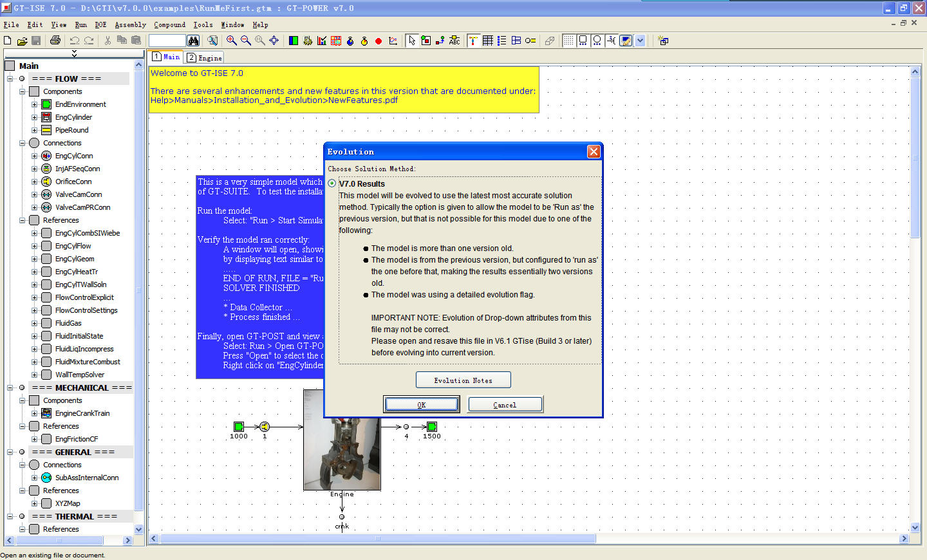
Task: Open the Run menu
Action: coord(80,24)
